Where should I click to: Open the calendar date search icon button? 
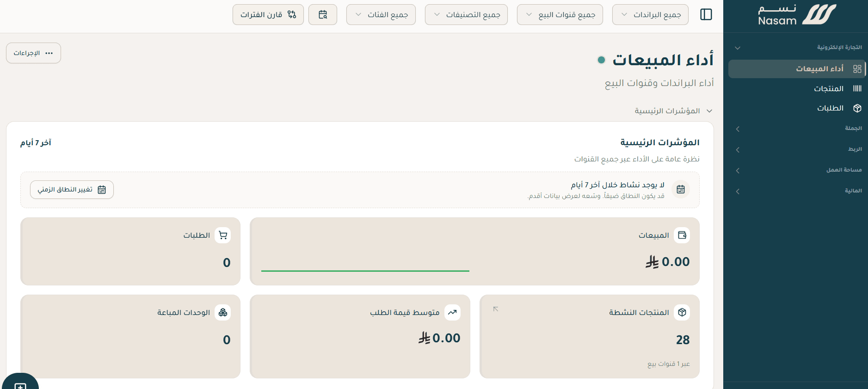[x=323, y=14]
